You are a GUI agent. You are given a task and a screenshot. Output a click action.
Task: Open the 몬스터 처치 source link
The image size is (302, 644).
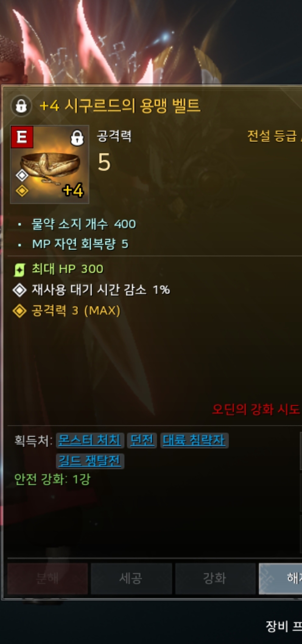tap(90, 440)
